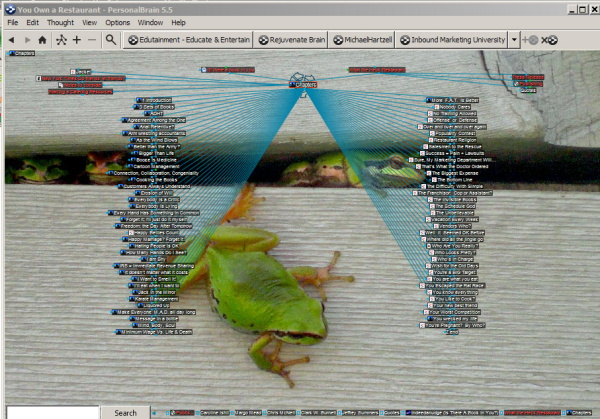
Task: Open the Options menu
Action: point(117,21)
